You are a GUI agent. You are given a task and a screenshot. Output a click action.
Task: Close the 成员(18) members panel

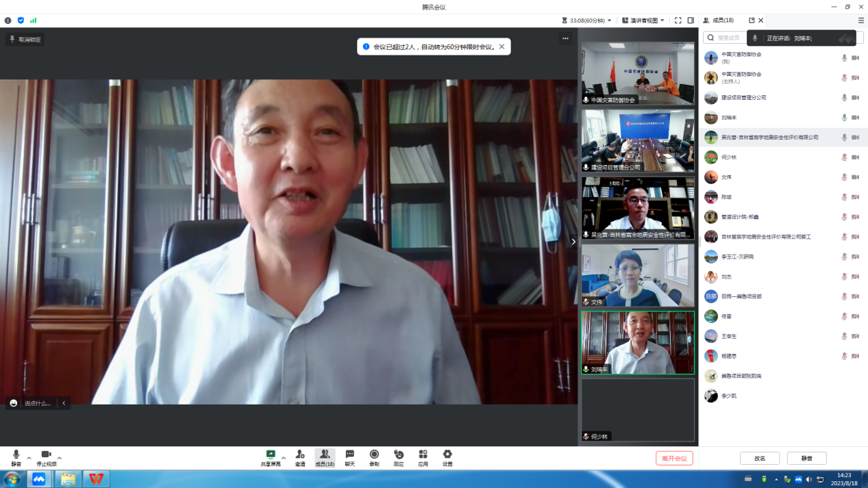click(761, 21)
